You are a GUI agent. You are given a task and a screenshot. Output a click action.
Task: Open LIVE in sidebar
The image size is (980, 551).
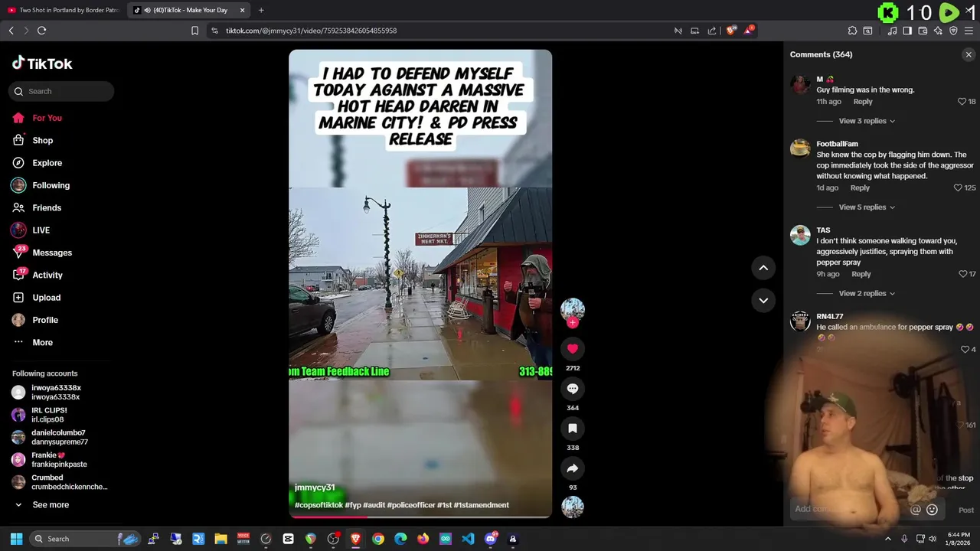[x=41, y=230]
